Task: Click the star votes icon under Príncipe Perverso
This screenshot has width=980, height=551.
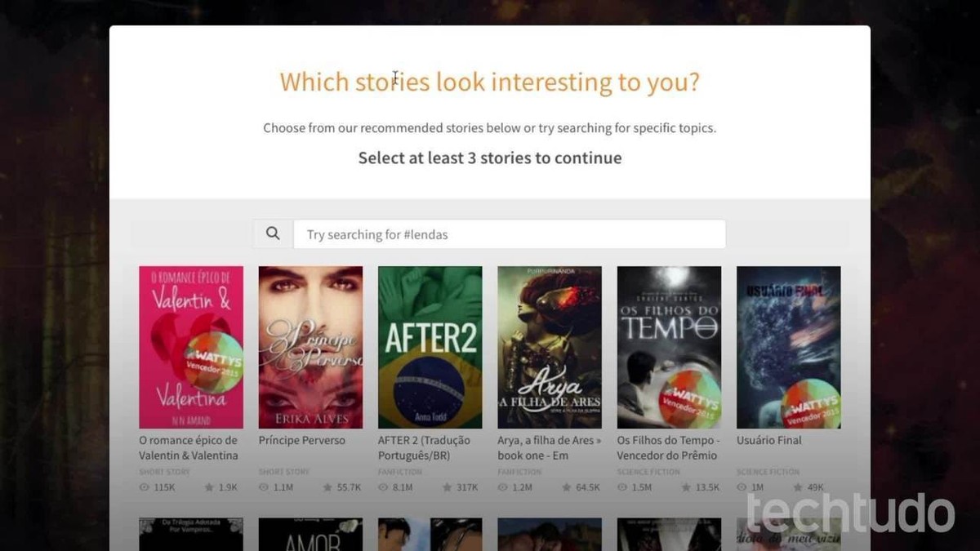Action: [327, 487]
